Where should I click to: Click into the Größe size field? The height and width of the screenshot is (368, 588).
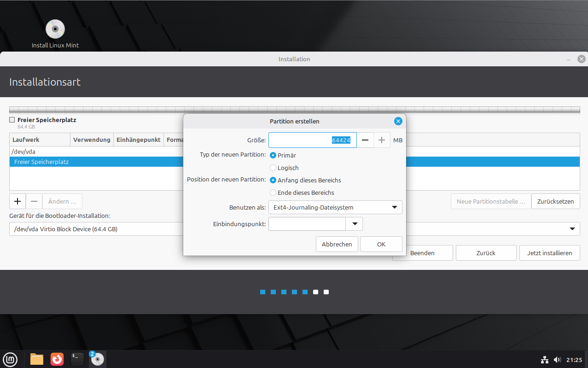click(312, 140)
